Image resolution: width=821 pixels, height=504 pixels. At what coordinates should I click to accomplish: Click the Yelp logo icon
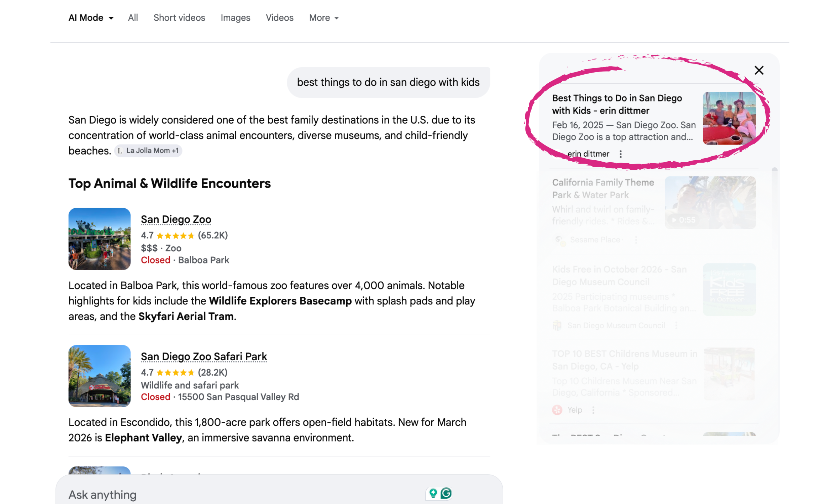[557, 410]
